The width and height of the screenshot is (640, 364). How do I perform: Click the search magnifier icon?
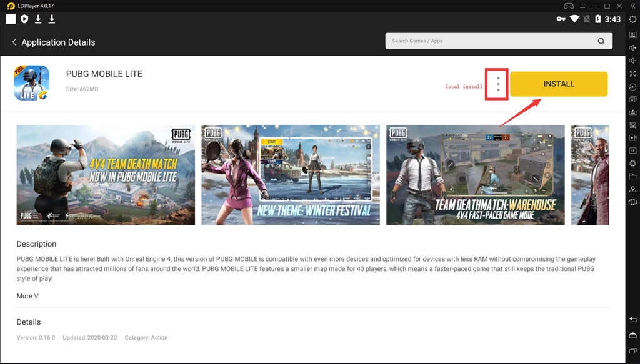pyautogui.click(x=601, y=41)
